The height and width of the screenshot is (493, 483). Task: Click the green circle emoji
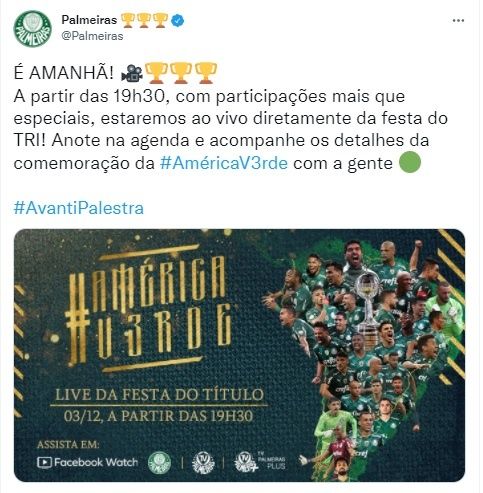click(x=410, y=162)
